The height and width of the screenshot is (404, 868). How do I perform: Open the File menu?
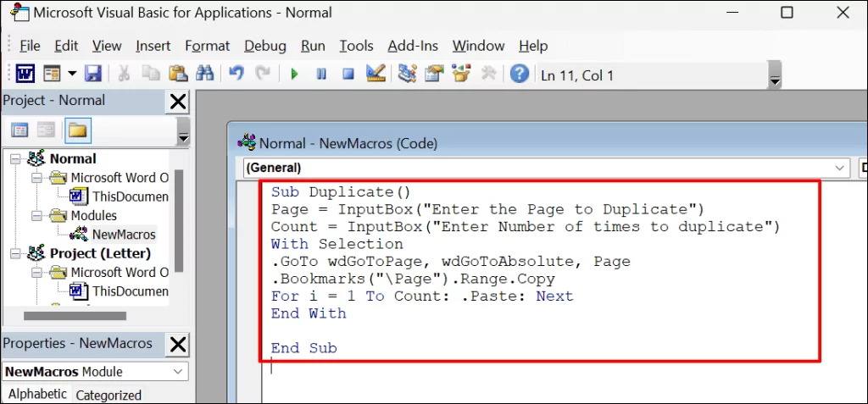pyautogui.click(x=30, y=46)
